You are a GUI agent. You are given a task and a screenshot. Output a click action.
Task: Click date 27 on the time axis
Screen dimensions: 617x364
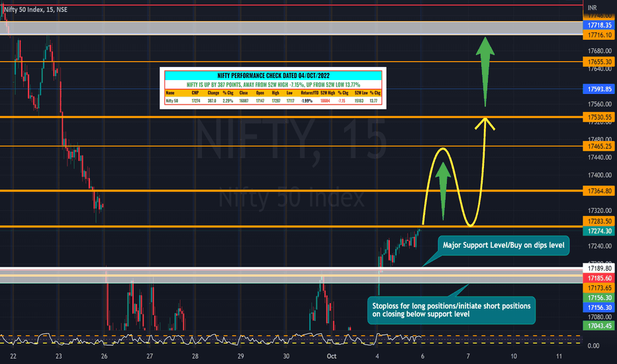(x=150, y=356)
